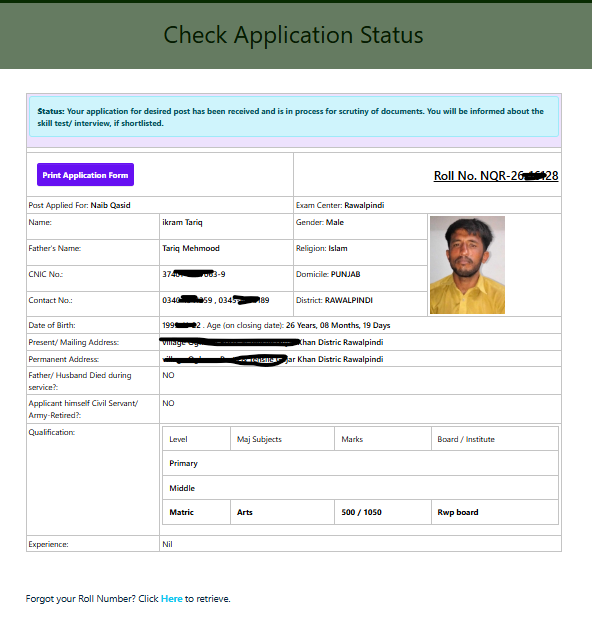Click the 'Qualification:' label
The width and height of the screenshot is (592, 618).
(x=52, y=432)
